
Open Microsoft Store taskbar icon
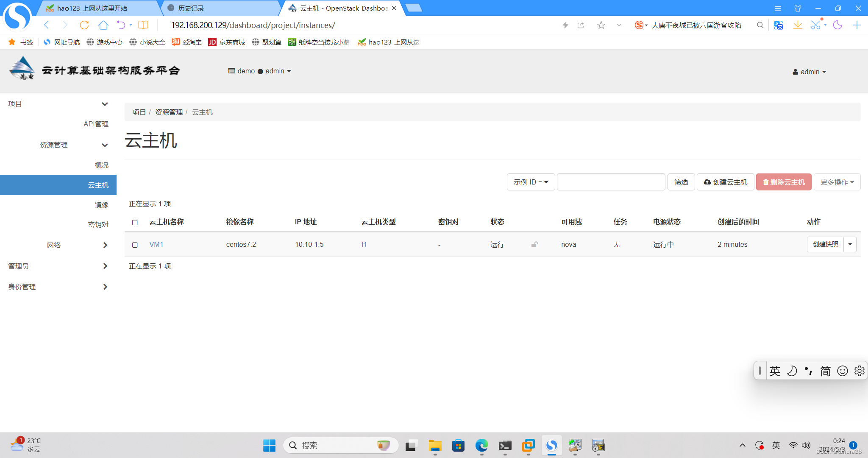click(458, 445)
